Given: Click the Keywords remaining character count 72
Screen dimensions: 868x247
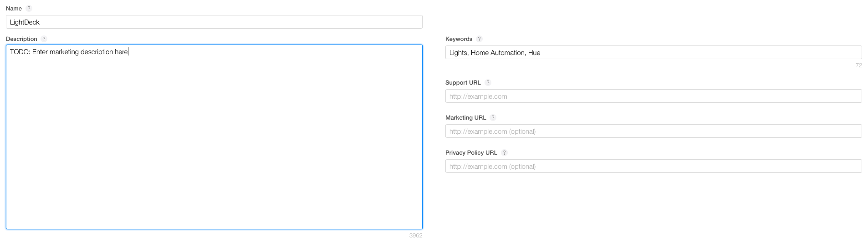Looking at the screenshot, I should point(858,66).
